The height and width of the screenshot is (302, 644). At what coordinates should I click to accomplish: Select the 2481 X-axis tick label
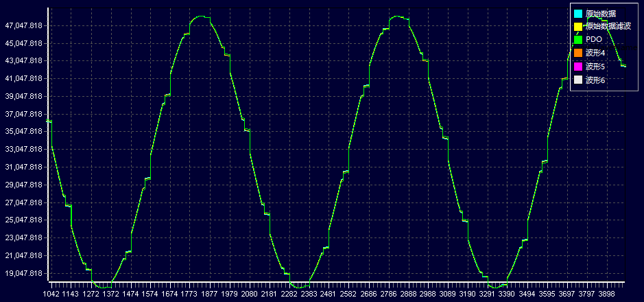pos(329,294)
